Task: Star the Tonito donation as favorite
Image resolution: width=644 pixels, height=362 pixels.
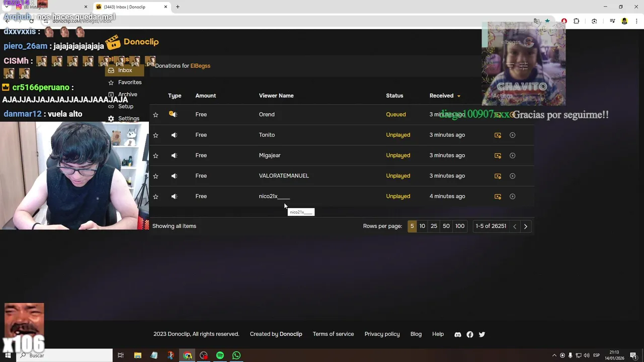Action: point(155,135)
